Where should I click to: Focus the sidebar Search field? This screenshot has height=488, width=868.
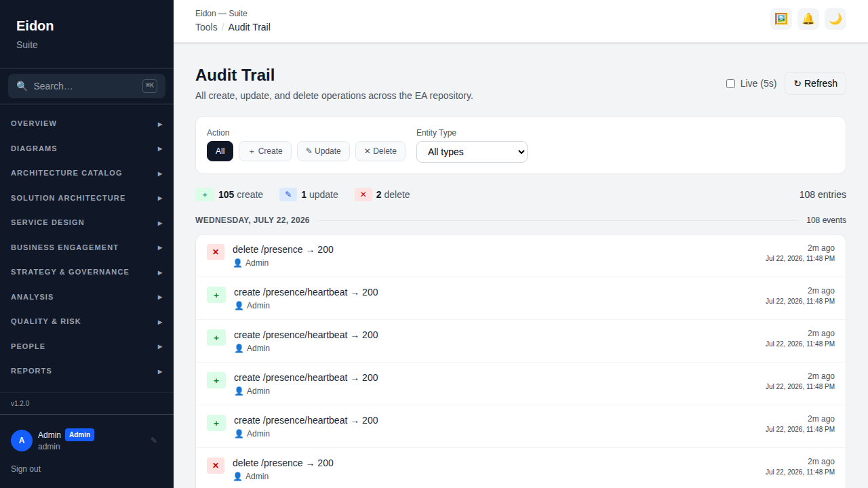[87, 86]
